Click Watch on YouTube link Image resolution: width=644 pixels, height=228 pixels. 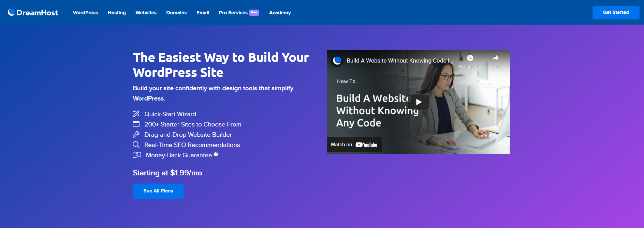[x=354, y=145]
